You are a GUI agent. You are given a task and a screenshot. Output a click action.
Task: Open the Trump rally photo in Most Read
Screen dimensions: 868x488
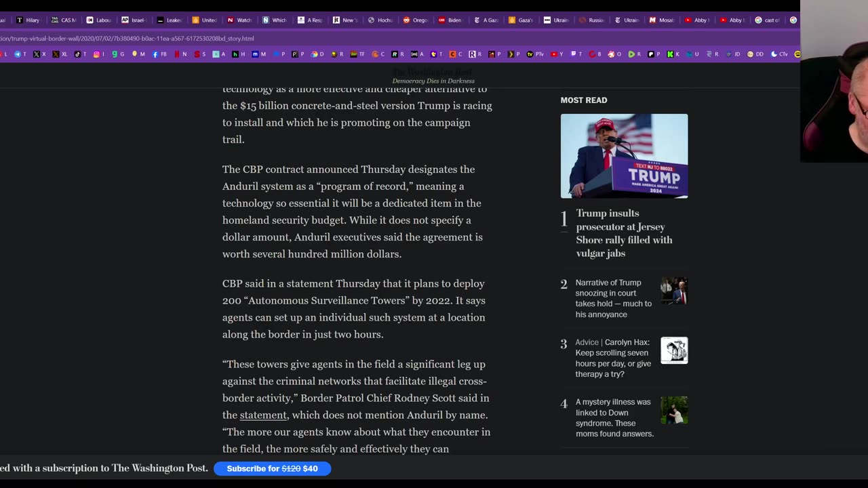(624, 156)
